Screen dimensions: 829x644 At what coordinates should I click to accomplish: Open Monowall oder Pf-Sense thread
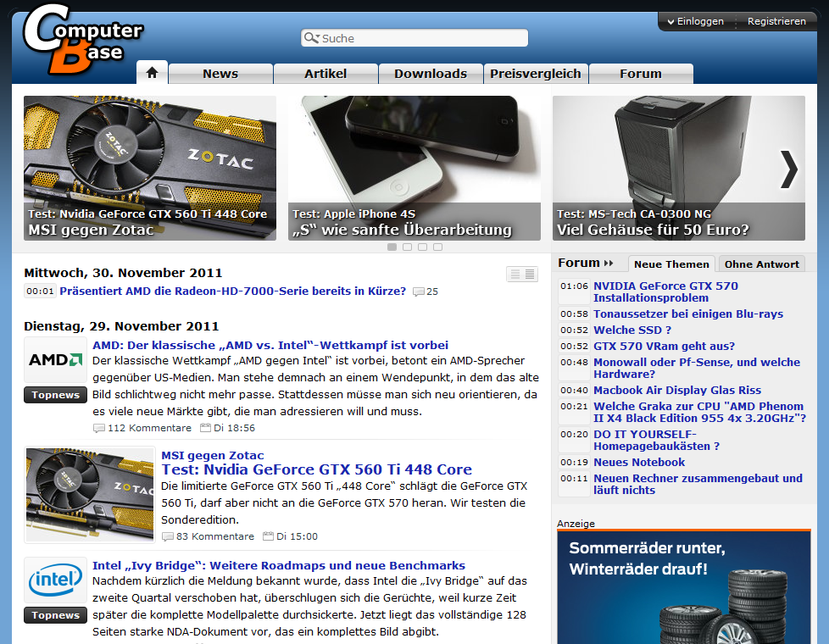click(x=697, y=368)
